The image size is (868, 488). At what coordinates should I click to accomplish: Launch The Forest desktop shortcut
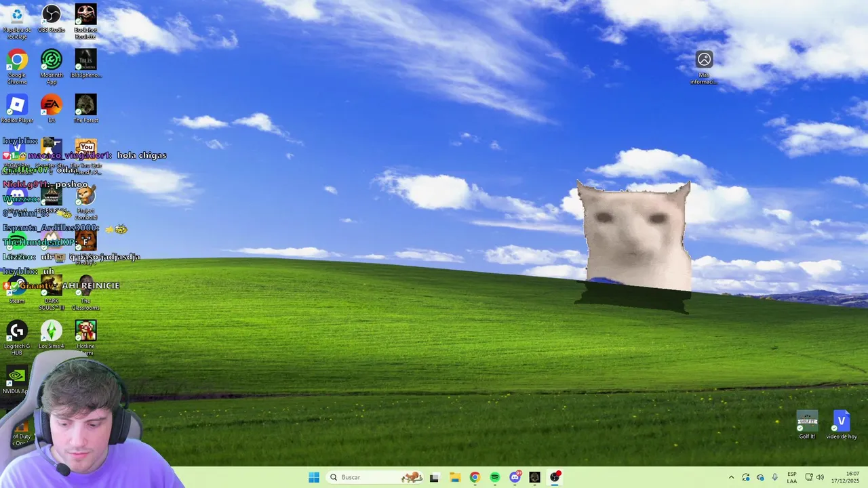85,109
